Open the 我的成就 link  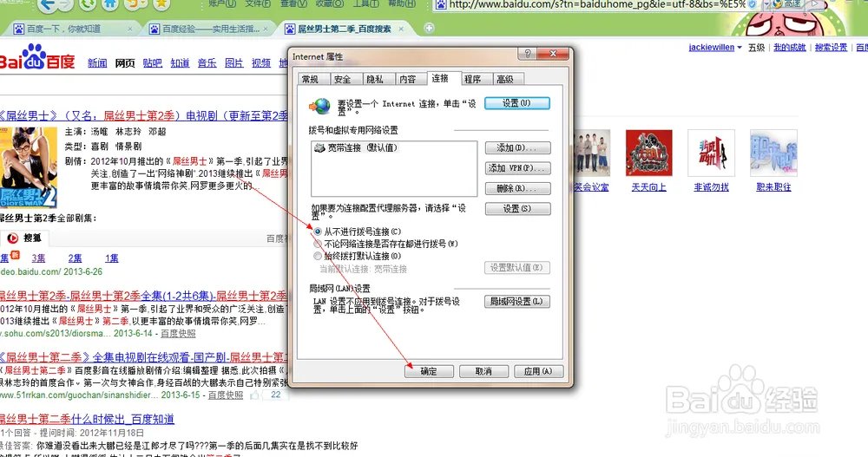coord(789,48)
